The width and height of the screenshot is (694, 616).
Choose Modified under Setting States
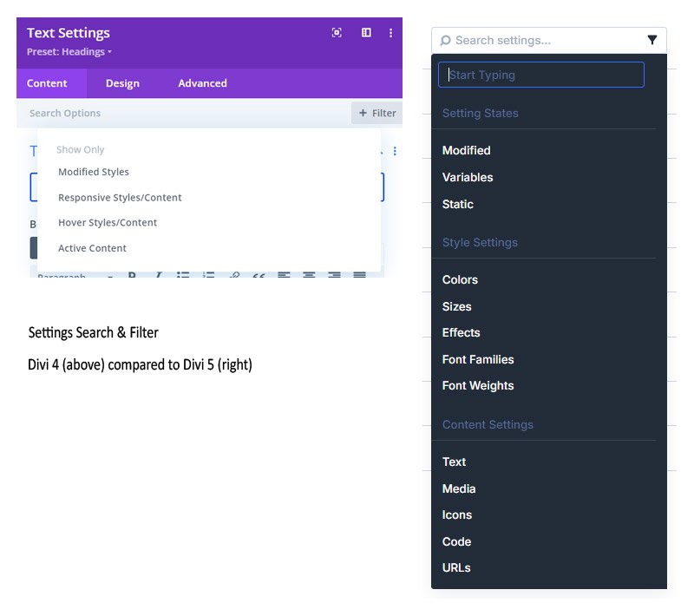[466, 150]
